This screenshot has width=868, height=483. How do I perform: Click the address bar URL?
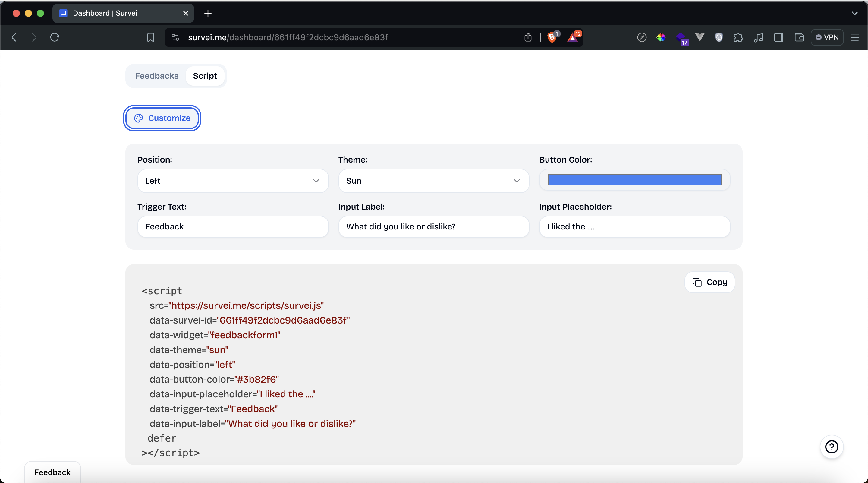288,37
